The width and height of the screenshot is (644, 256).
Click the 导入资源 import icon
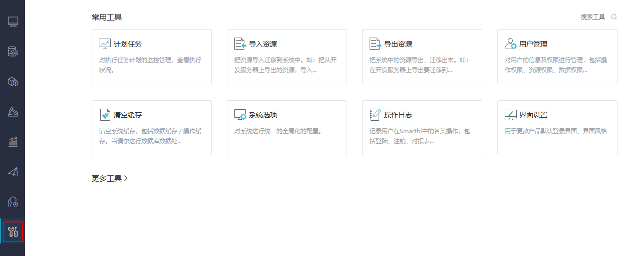click(x=240, y=44)
